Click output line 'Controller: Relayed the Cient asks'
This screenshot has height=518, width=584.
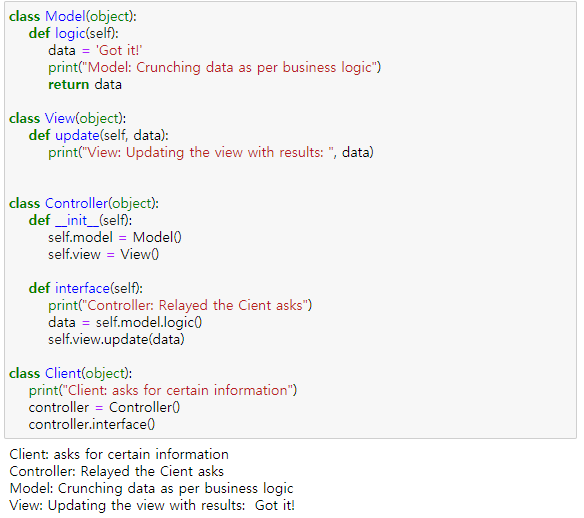click(x=117, y=471)
